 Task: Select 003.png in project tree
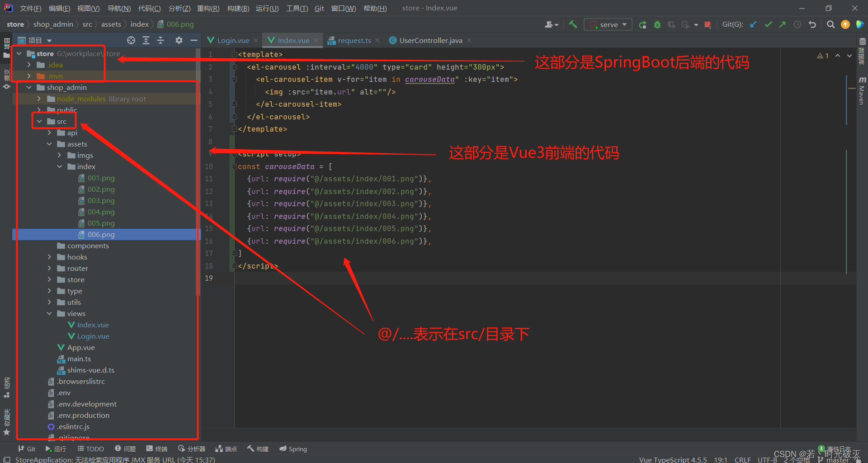point(101,200)
